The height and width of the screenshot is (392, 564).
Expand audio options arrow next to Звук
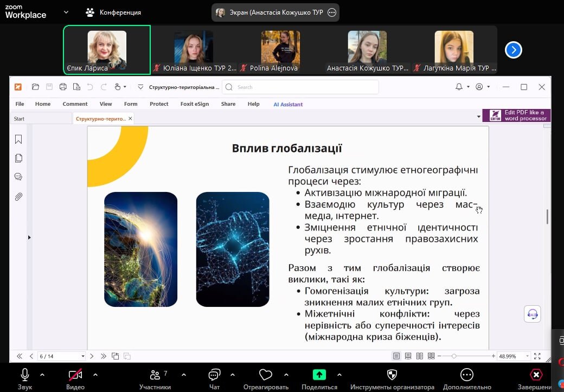(x=42, y=375)
